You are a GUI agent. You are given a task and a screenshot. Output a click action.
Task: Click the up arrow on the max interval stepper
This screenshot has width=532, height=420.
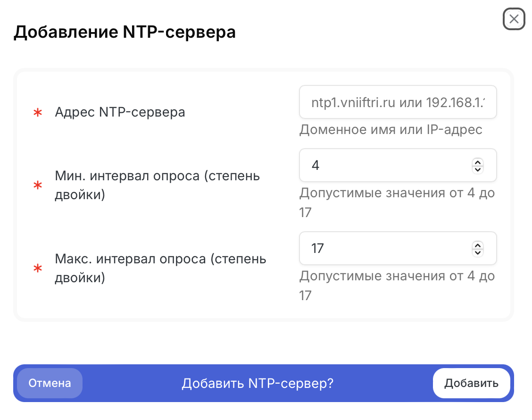pos(477,245)
